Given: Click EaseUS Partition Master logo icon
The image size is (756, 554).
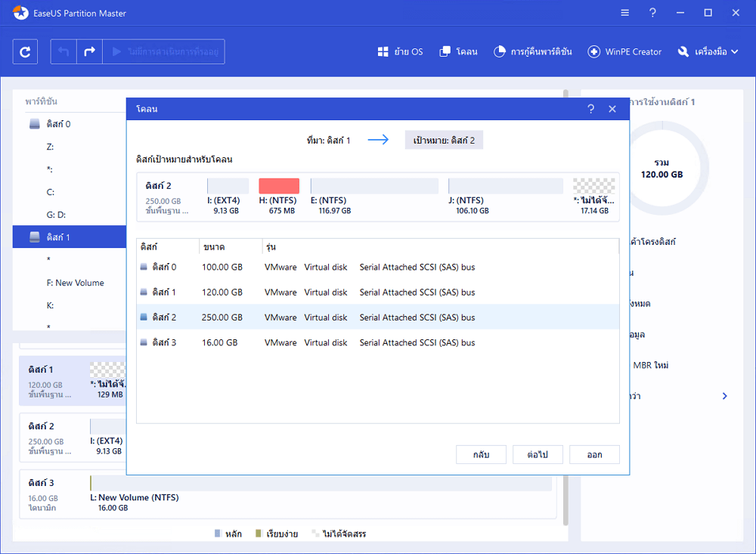Looking at the screenshot, I should coord(20,13).
